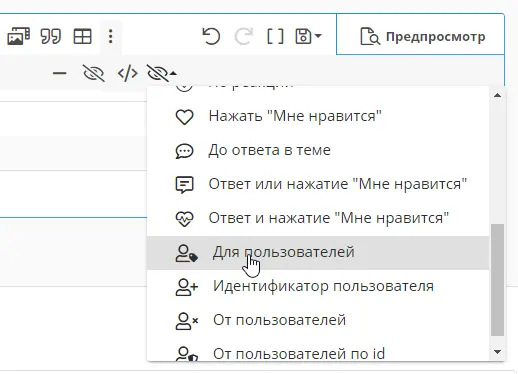
Task: Insert code block icon
Action: pos(128,73)
